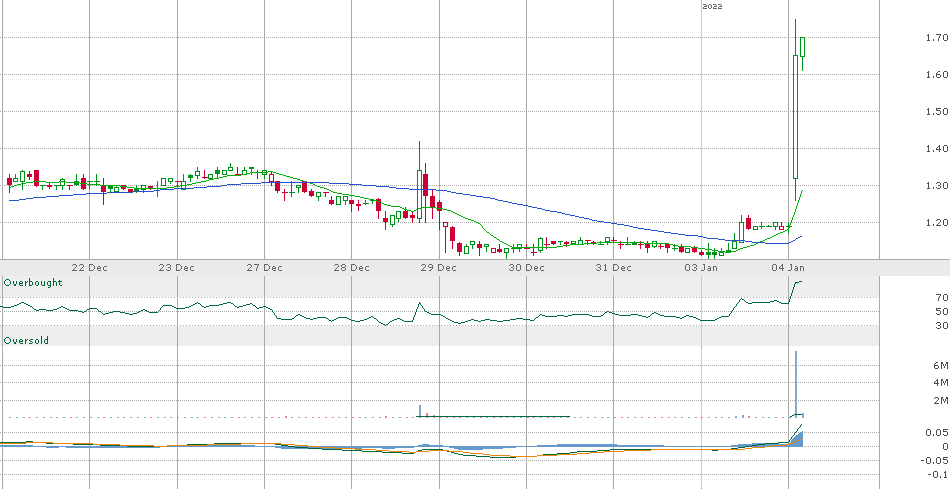950x489 pixels.
Task: Select the MACD -0.05 axis label
Action: [935, 461]
